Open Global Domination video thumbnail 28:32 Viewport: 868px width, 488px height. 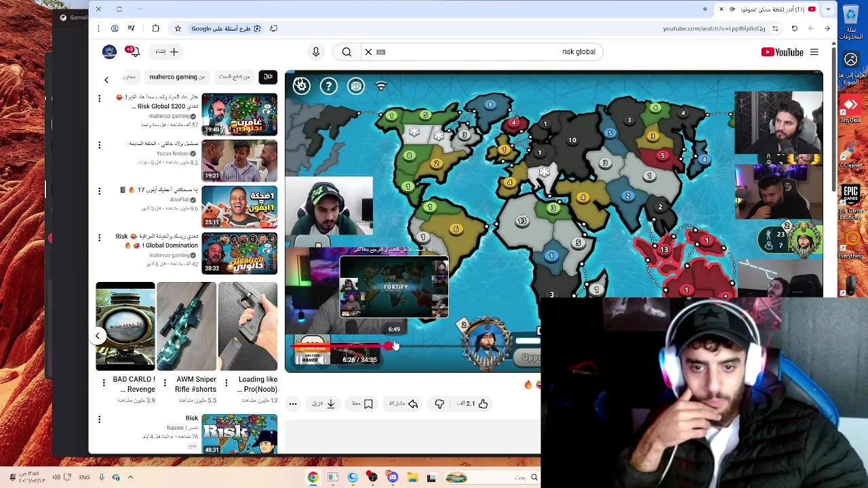(x=239, y=253)
